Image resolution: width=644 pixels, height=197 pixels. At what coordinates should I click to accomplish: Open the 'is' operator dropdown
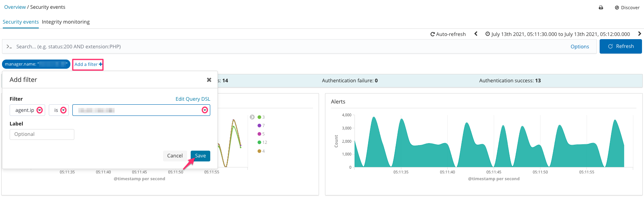point(63,110)
